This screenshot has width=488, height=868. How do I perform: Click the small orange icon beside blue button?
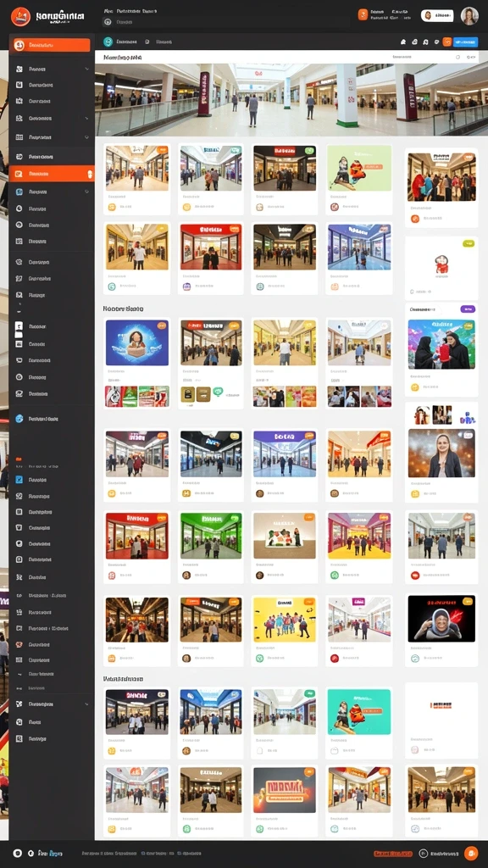pyautogui.click(x=446, y=42)
